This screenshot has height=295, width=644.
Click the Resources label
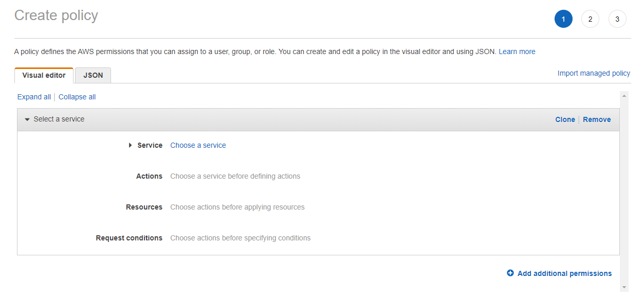tap(144, 207)
